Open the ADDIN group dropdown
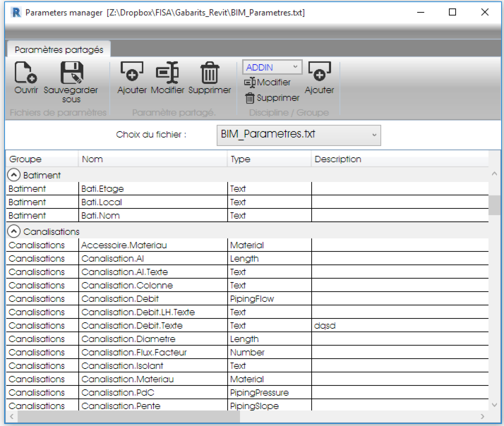 coord(295,67)
